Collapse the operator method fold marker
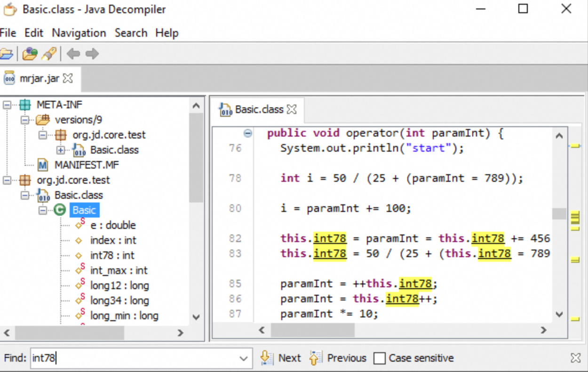The width and height of the screenshot is (588, 372). pos(248,133)
